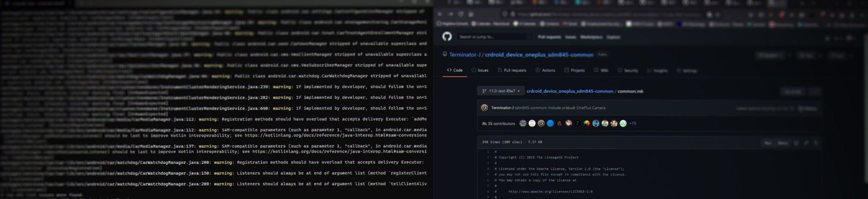Focus the Search or jump to field
Image resolution: width=868 pixels, height=199 pixels.
[x=491, y=37]
